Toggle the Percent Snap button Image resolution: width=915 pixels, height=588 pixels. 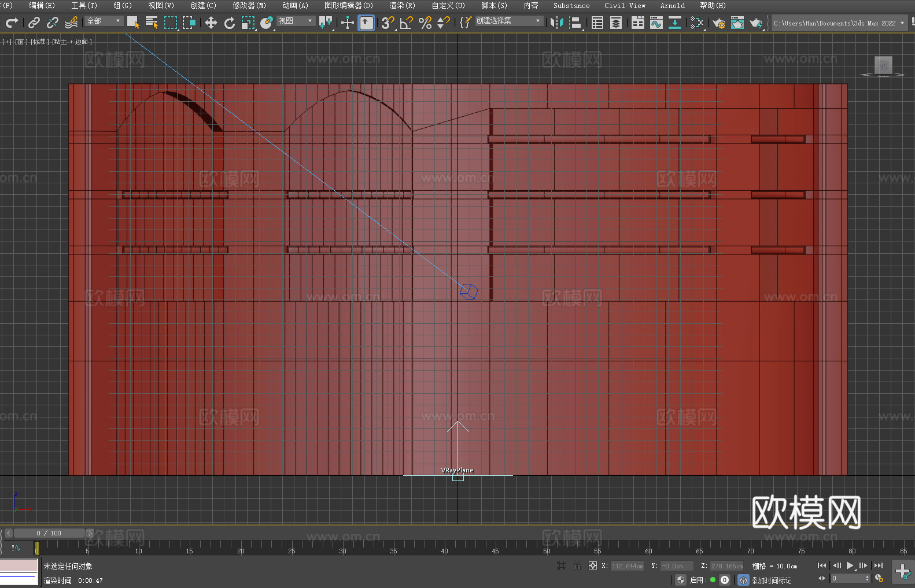pyautogui.click(x=425, y=23)
